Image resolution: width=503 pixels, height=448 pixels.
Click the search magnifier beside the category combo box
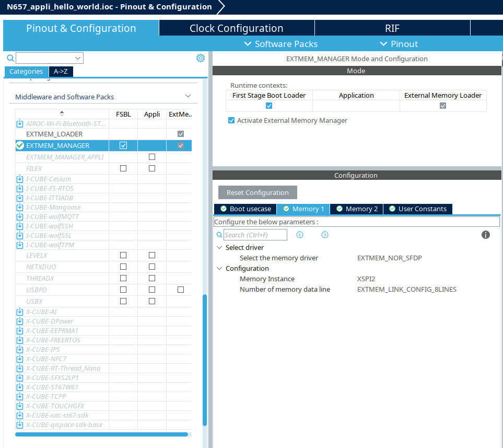[10, 58]
